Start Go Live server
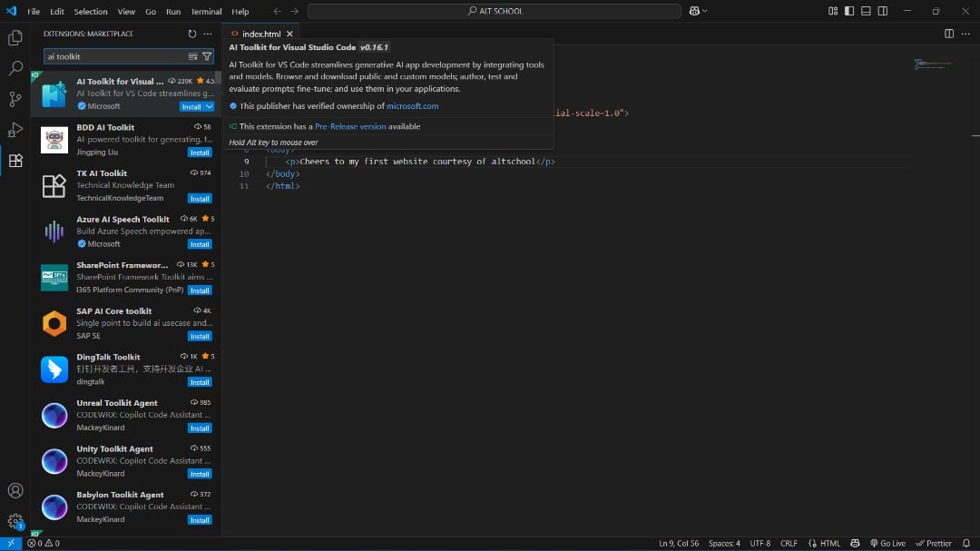 (x=888, y=544)
